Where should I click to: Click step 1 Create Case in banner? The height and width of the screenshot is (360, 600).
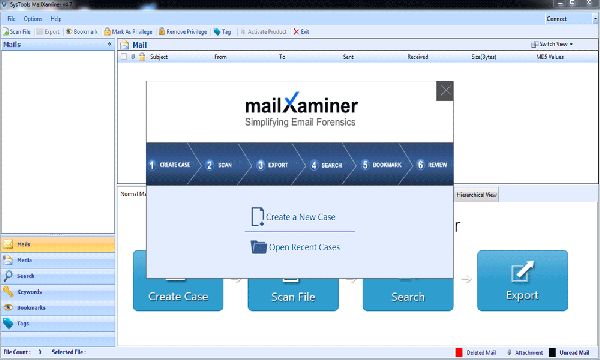point(170,165)
